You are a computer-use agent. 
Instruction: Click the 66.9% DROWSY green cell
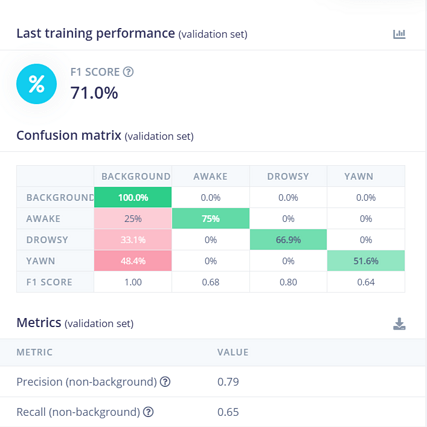pyautogui.click(x=288, y=240)
